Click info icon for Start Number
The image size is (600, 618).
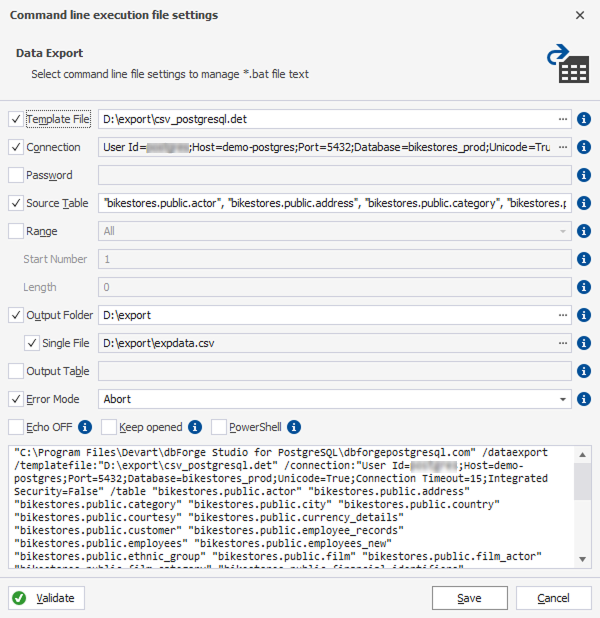point(583,259)
